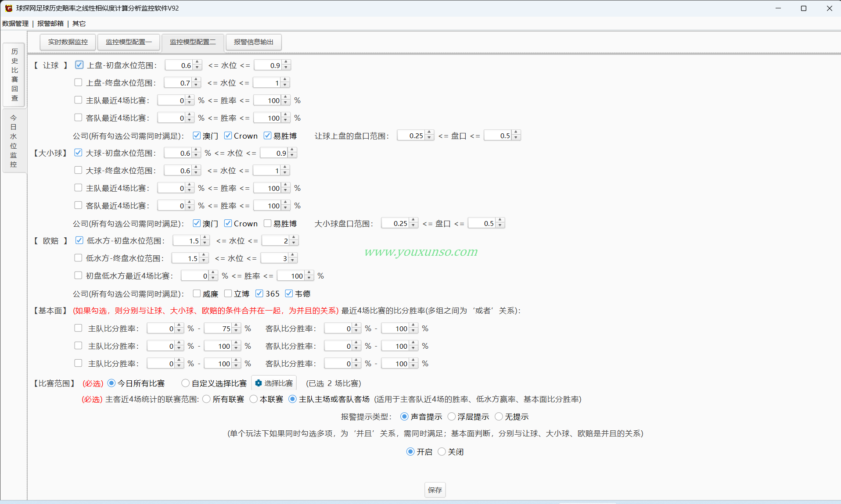Check 立博 company checkbox
The width and height of the screenshot is (841, 504).
click(228, 293)
